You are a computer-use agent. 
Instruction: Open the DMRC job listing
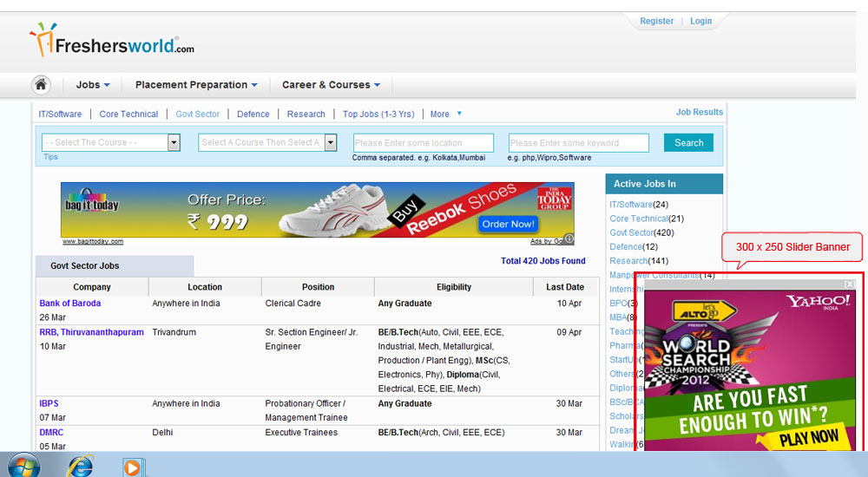[x=51, y=432]
